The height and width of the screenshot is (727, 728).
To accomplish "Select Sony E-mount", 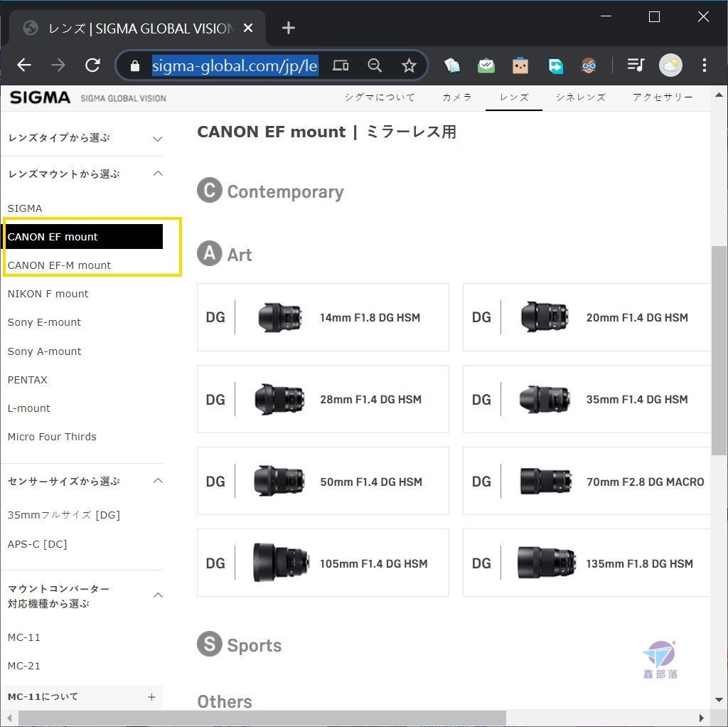I will pos(44,322).
